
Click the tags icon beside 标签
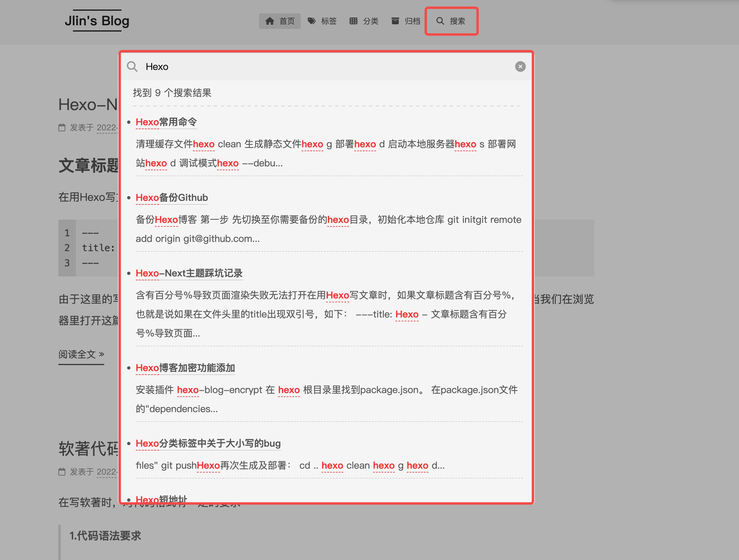tap(312, 21)
